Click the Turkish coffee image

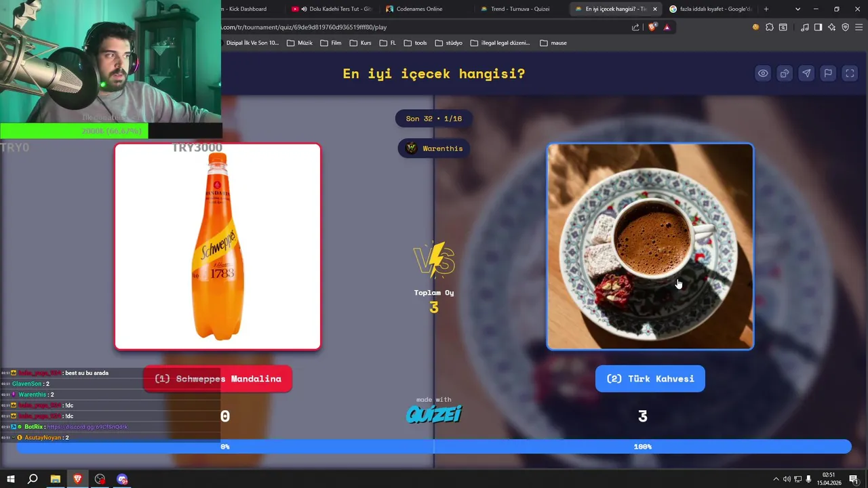point(650,247)
